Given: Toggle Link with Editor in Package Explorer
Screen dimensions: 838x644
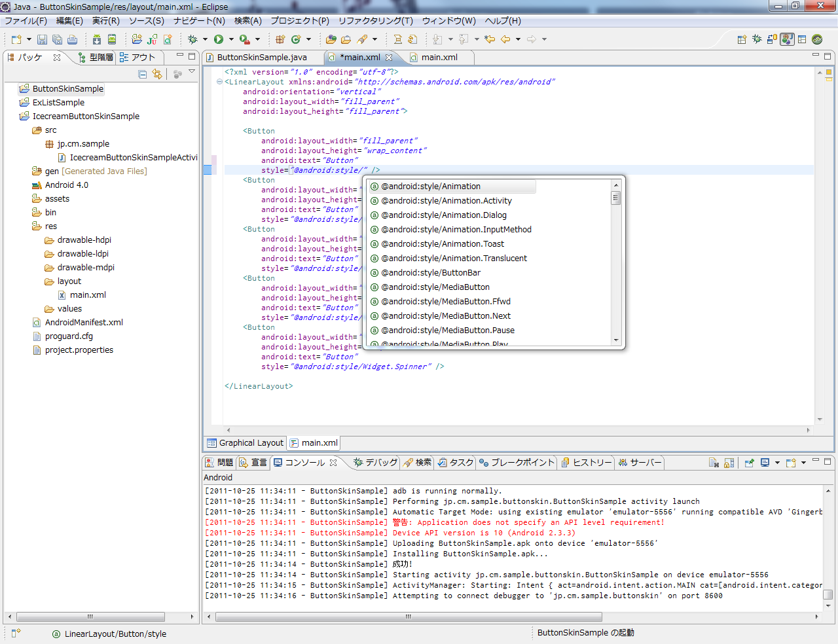Looking at the screenshot, I should click(x=157, y=74).
